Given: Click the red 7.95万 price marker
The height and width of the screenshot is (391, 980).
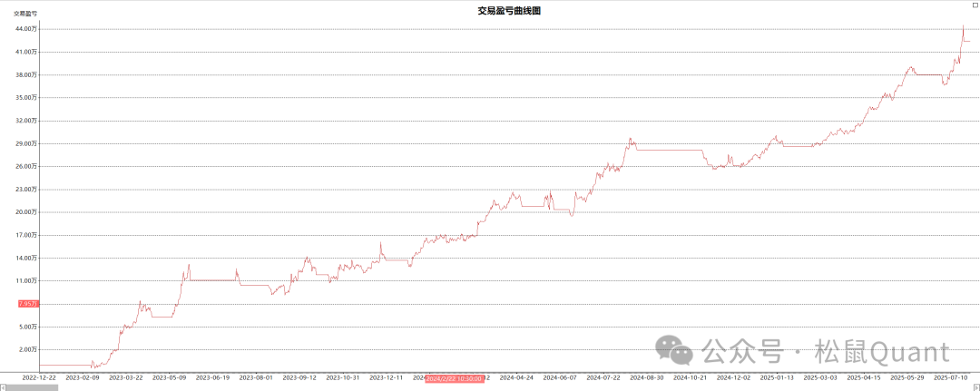Looking at the screenshot, I should [28, 304].
